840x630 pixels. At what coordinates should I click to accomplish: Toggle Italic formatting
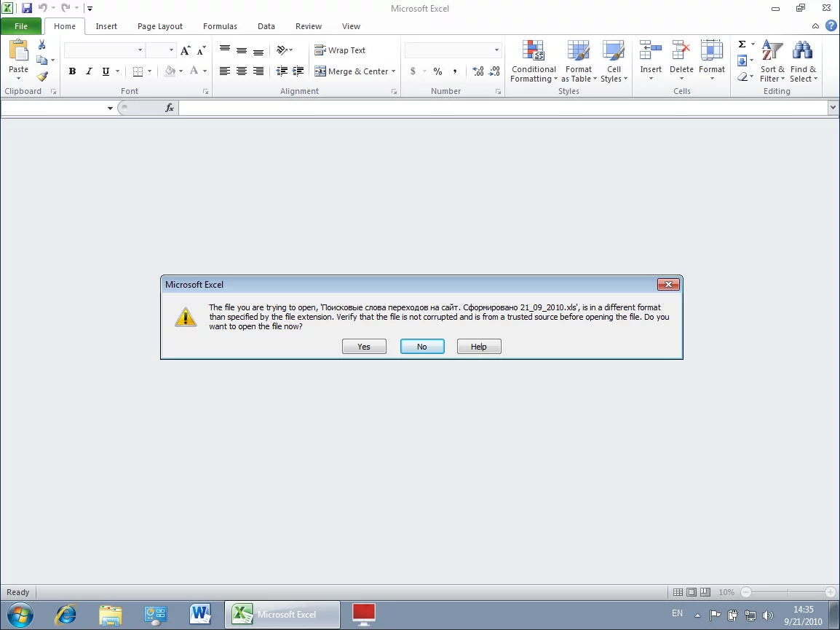point(89,71)
